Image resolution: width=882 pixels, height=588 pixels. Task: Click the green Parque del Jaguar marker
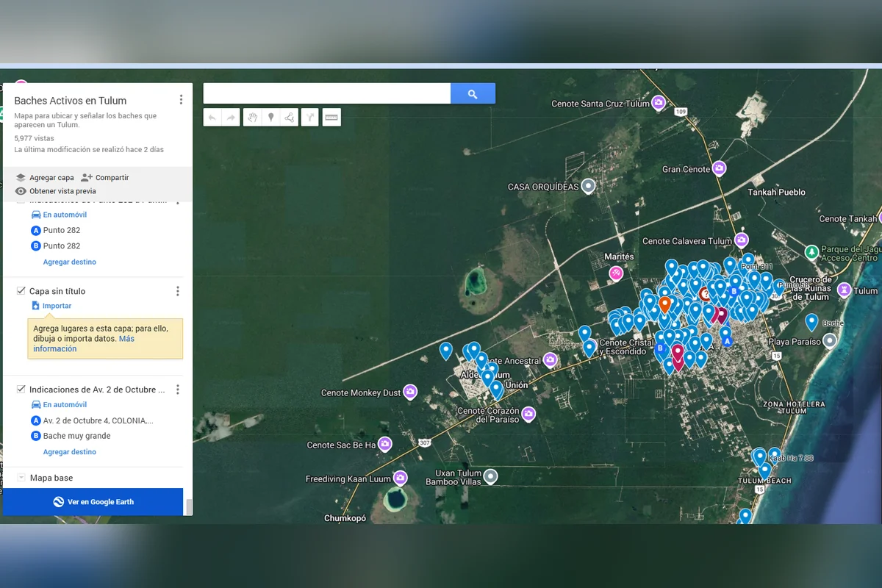coord(811,251)
